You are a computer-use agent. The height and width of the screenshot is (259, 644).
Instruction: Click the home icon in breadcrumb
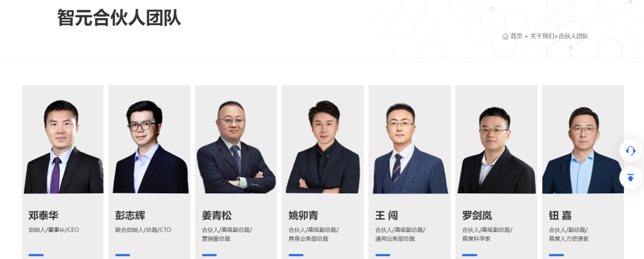pyautogui.click(x=505, y=36)
